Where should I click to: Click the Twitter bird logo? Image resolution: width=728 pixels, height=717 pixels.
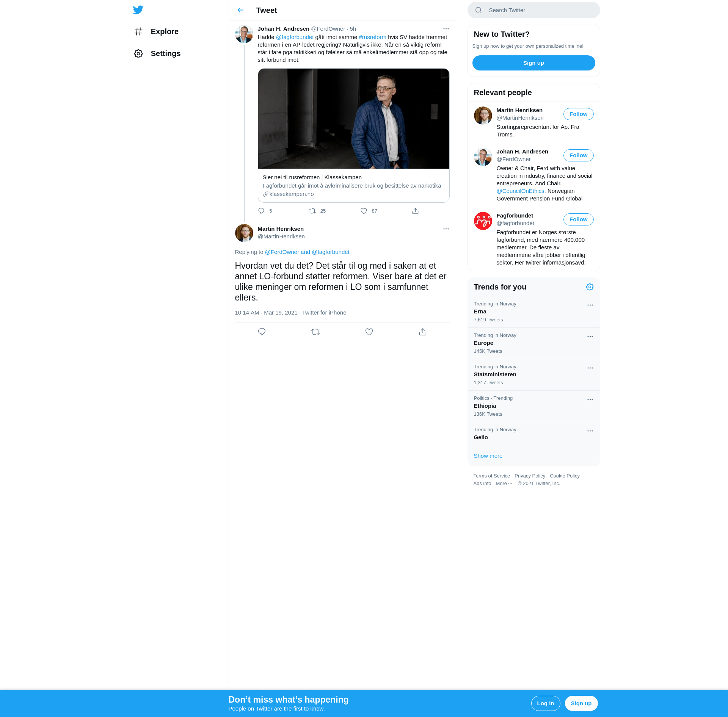click(138, 10)
